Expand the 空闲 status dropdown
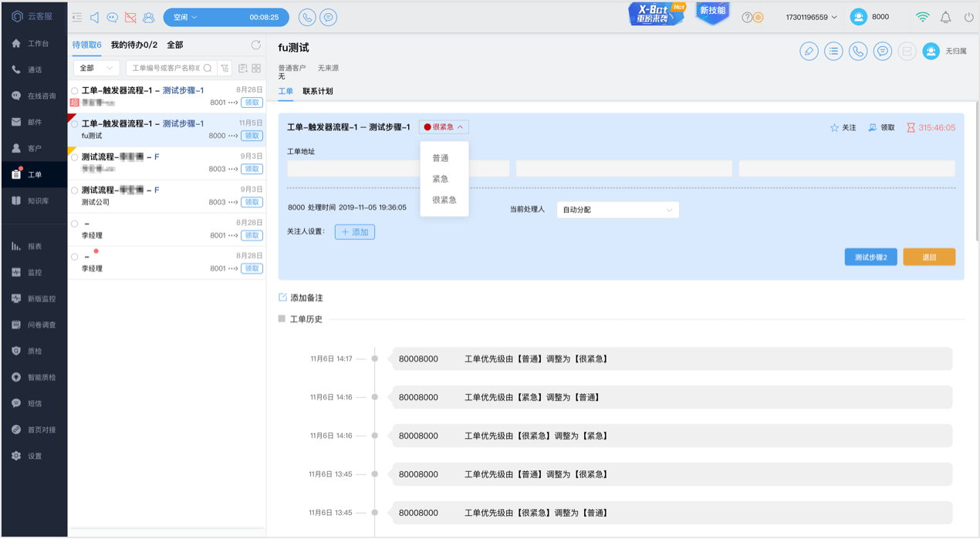 pyautogui.click(x=186, y=17)
